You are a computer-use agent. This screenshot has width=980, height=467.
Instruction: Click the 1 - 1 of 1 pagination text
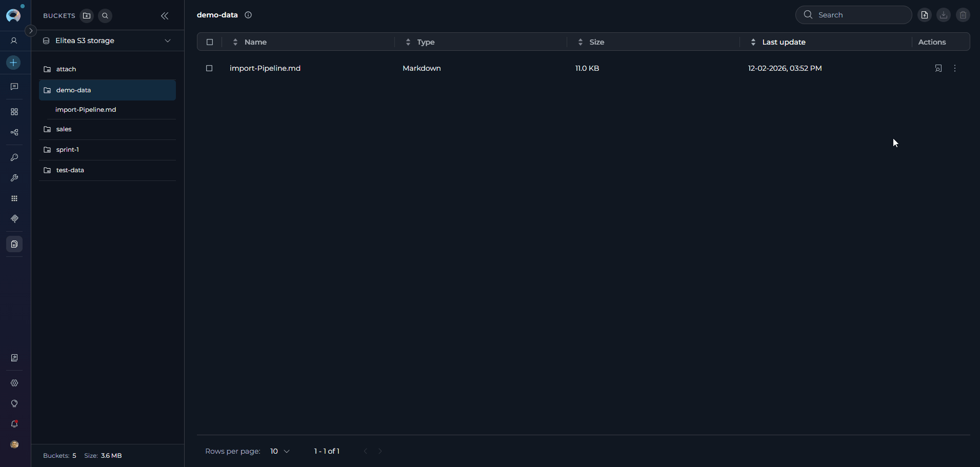coord(327,451)
